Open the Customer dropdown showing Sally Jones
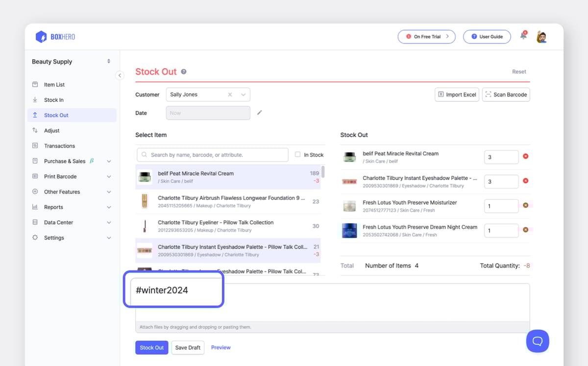The width and height of the screenshot is (588, 366). tap(243, 94)
